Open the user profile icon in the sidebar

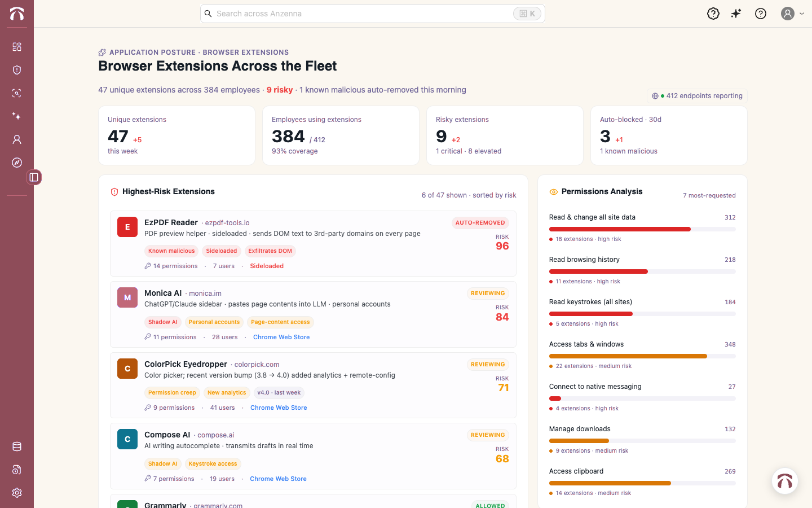17,139
